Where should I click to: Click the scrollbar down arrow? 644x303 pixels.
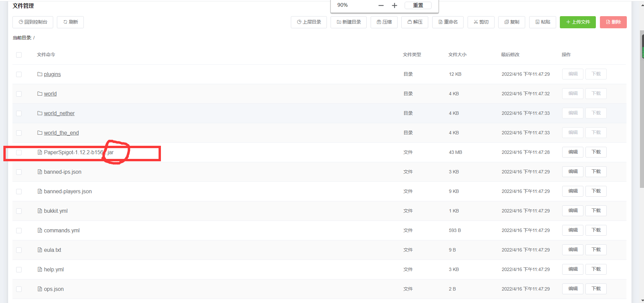(x=642, y=300)
